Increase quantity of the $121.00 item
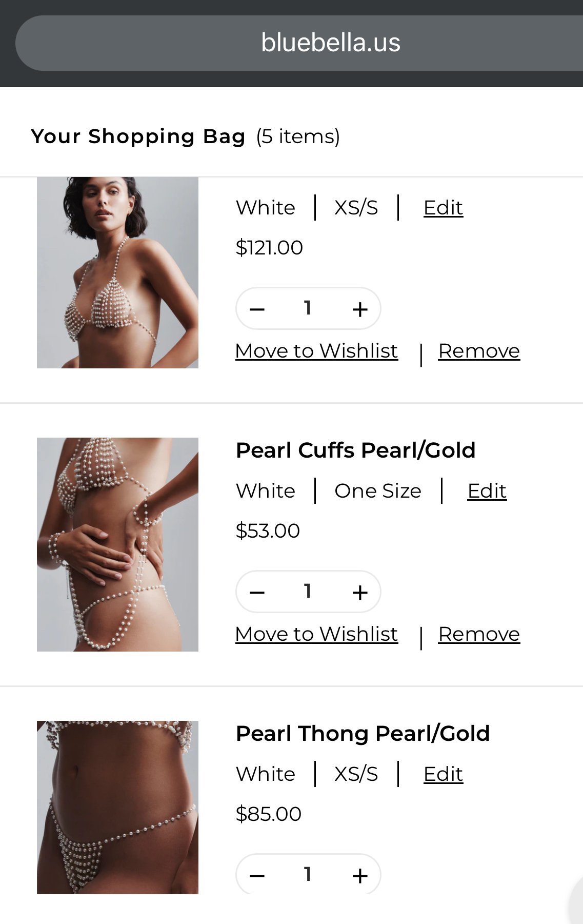Viewport: 583px width, 924px height. (x=360, y=309)
